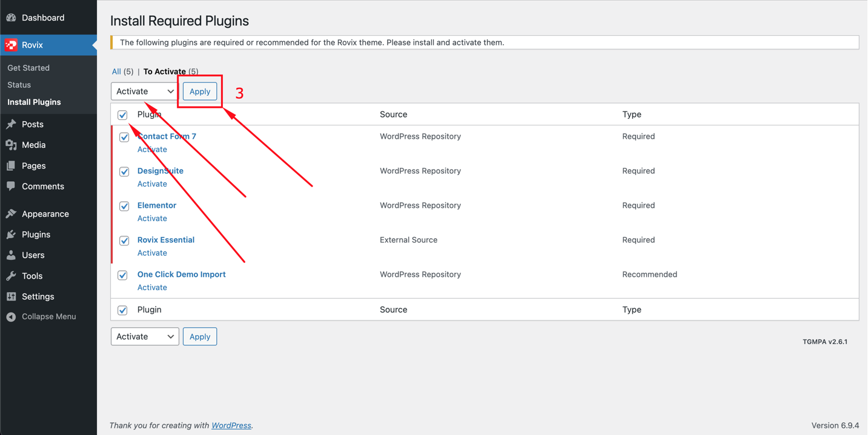Screen dimensions: 868x435
Task: Click the Rovix theme logo icon
Action: point(11,45)
